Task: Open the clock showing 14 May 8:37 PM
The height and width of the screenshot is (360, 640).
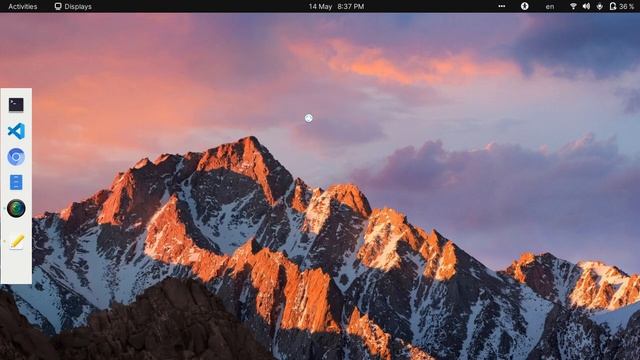Action: coord(336,7)
